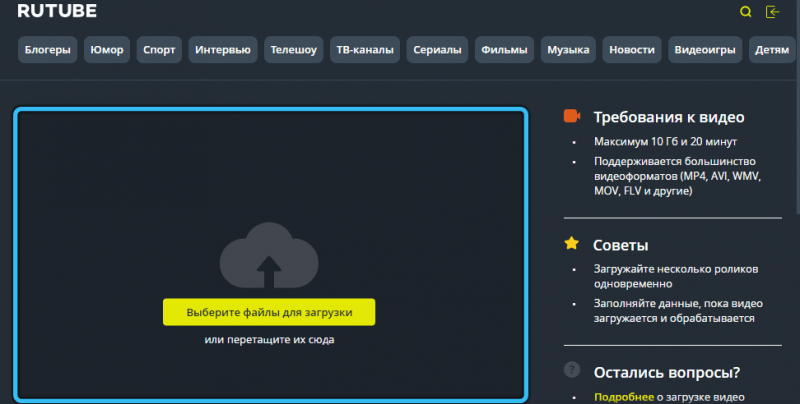Click the question mark help icon
This screenshot has height=404, width=800.
[571, 369]
